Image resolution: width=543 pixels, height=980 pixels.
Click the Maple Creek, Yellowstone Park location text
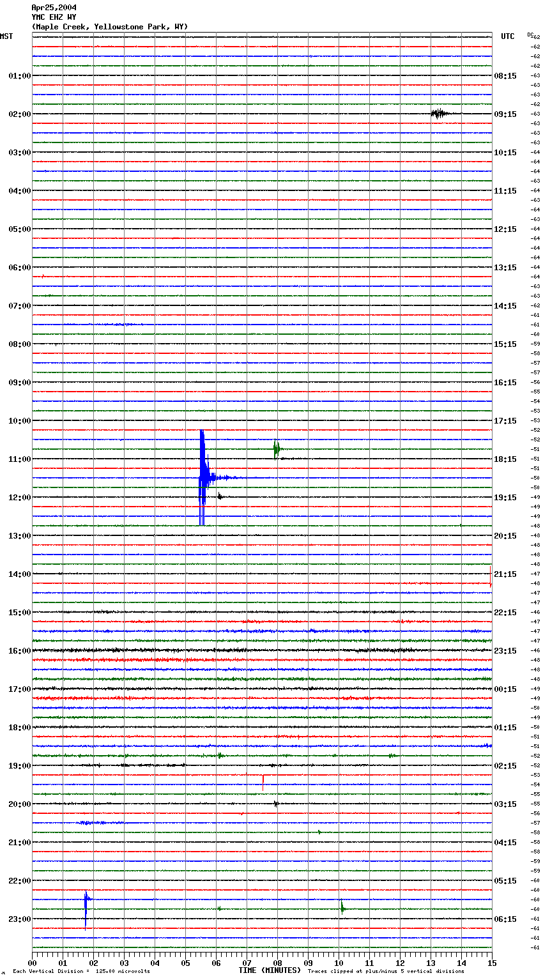[x=109, y=27]
